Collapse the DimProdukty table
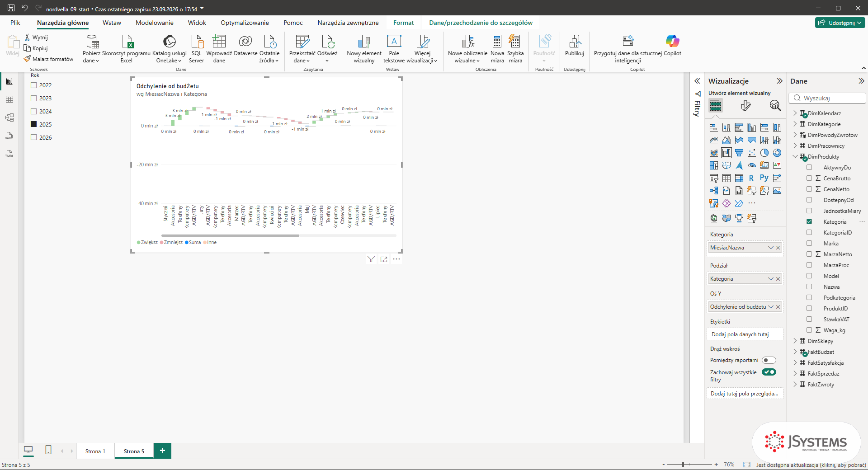The height and width of the screenshot is (470, 868). pyautogui.click(x=795, y=157)
